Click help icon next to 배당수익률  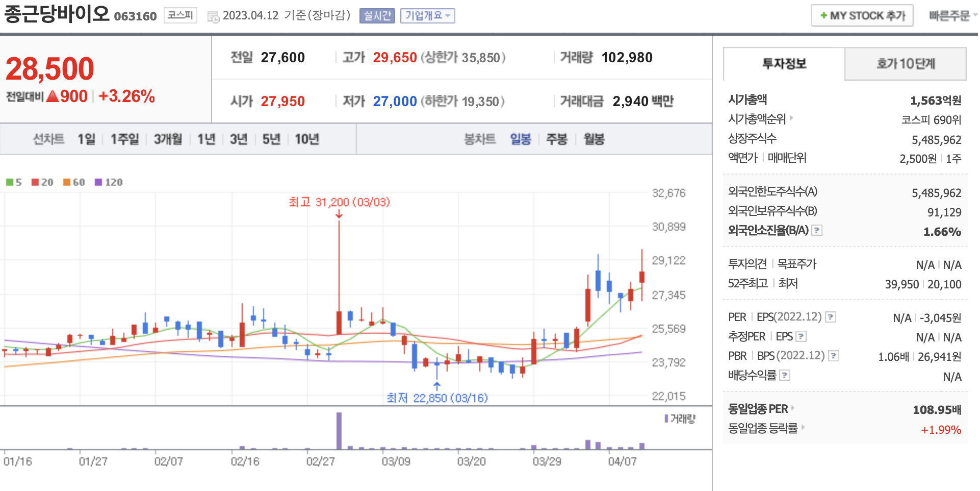click(785, 375)
